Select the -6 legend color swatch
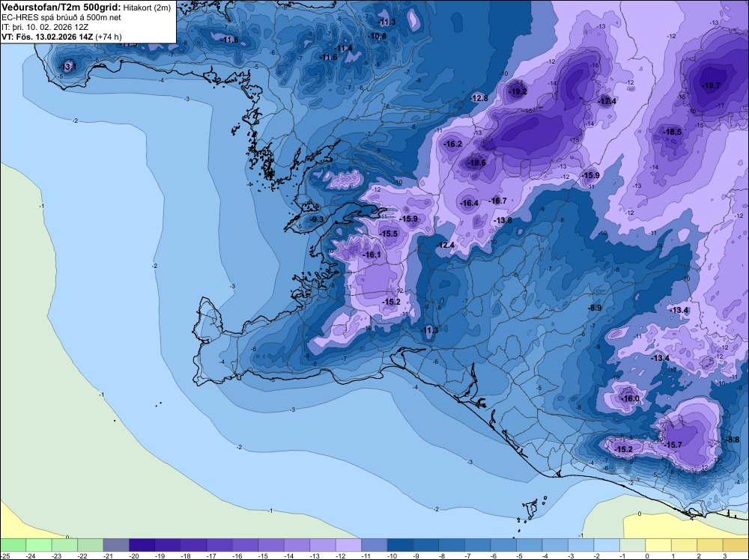This screenshot has height=560, width=749. 503,545
